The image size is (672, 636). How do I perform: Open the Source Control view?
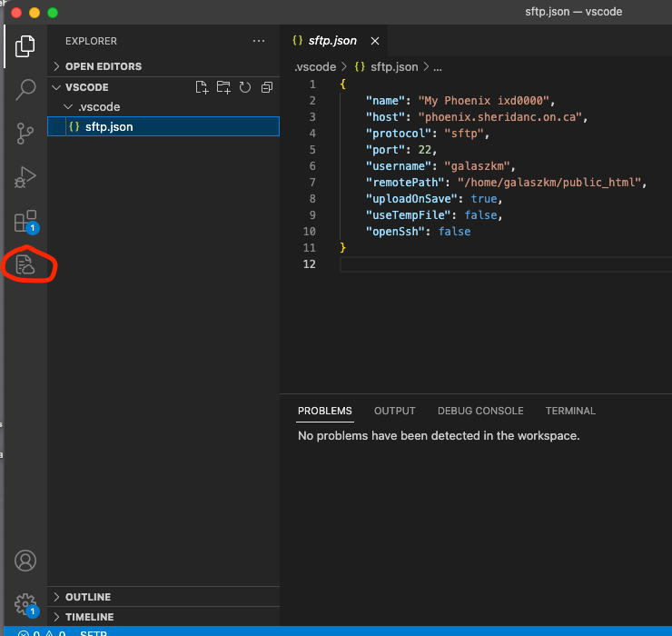(25, 134)
